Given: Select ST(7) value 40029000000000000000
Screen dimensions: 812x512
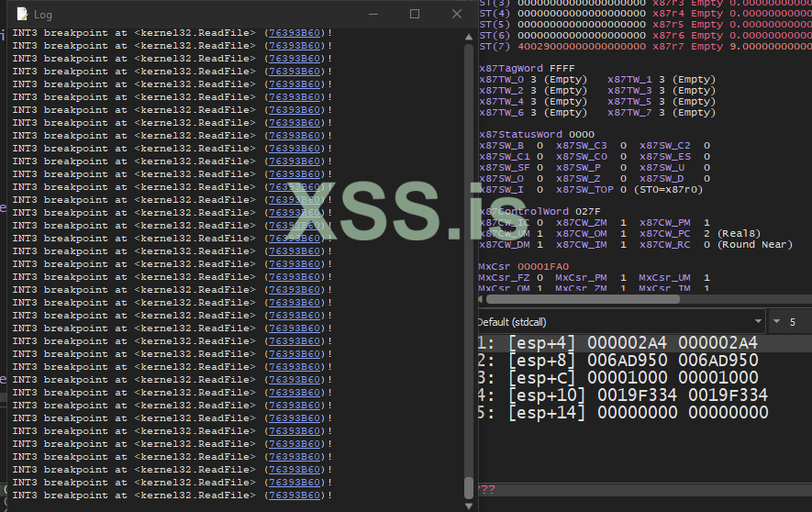Looking at the screenshot, I should [582, 47].
